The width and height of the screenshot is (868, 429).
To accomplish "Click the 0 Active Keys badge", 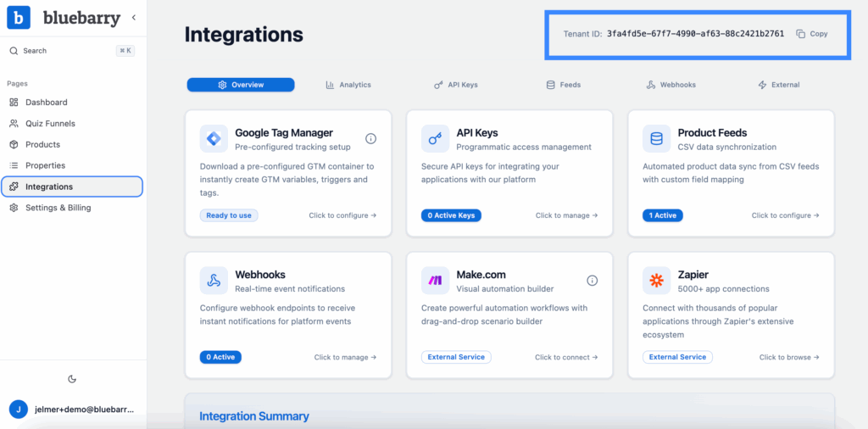I will [451, 215].
